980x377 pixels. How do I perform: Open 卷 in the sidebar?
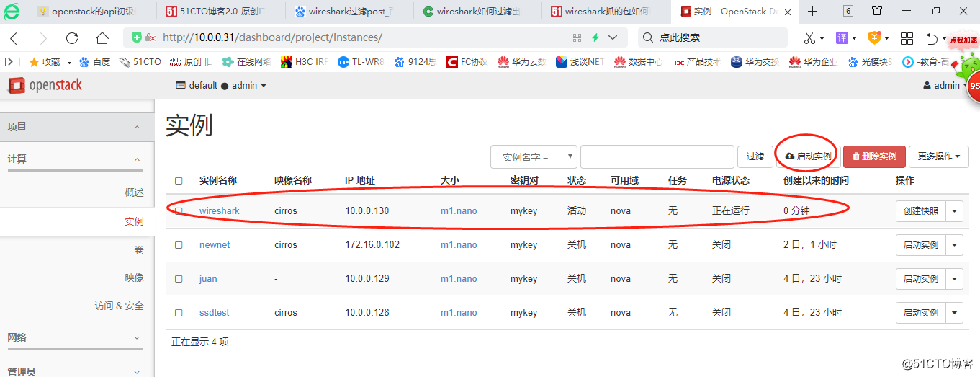(x=139, y=250)
